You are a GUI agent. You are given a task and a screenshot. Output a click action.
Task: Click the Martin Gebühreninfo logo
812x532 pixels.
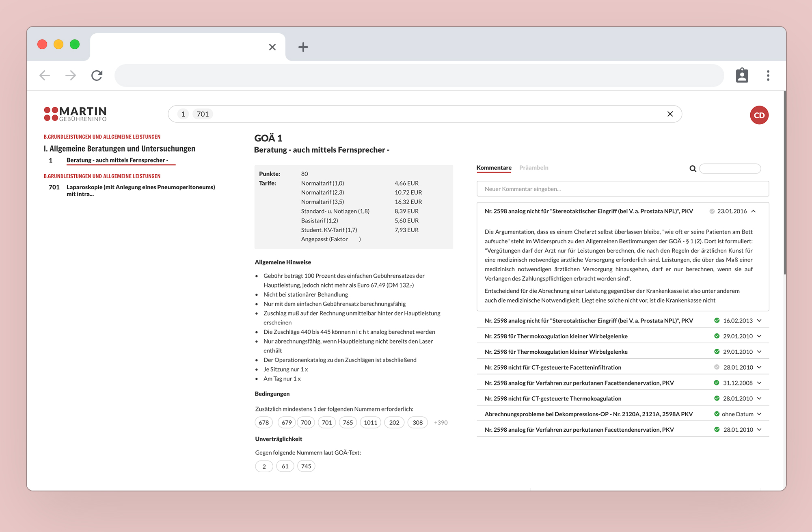[x=75, y=114]
